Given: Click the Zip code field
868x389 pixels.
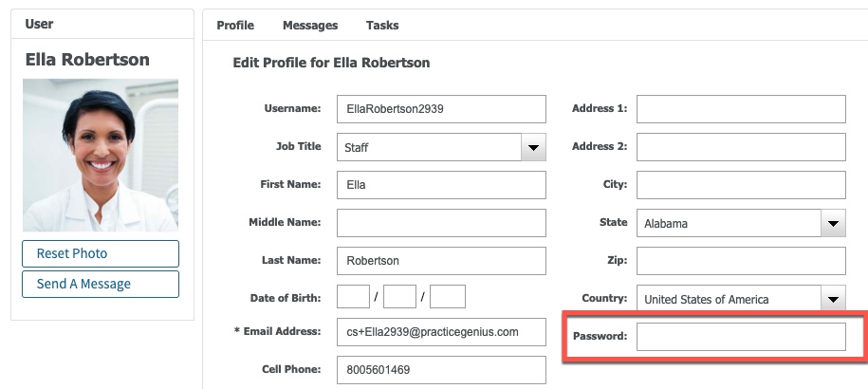Looking at the screenshot, I should coord(740,261).
